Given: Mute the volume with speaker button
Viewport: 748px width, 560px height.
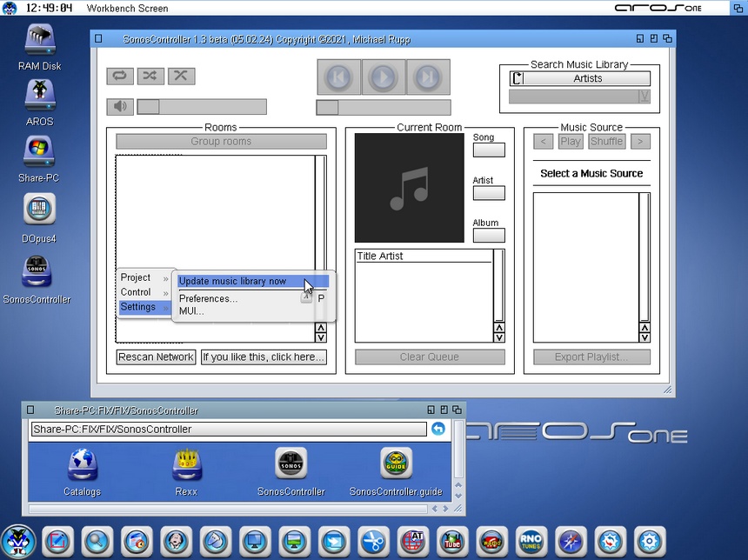Looking at the screenshot, I should pyautogui.click(x=120, y=106).
